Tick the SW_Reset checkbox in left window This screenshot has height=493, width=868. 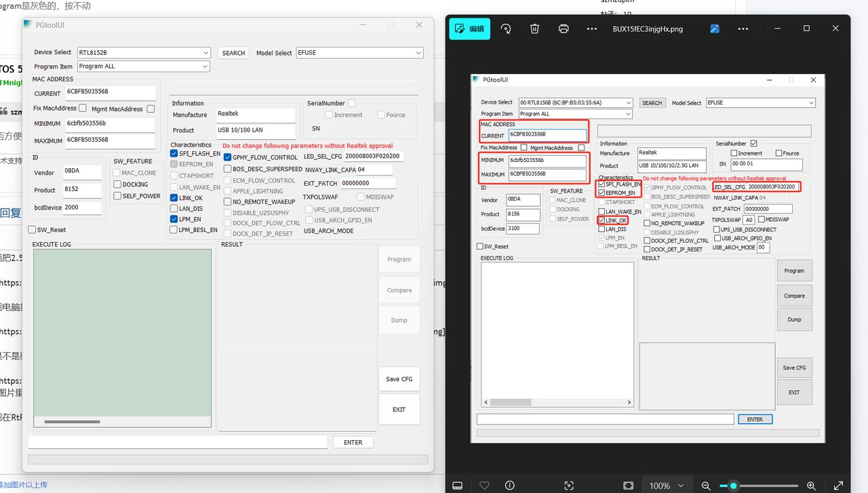pyautogui.click(x=32, y=230)
